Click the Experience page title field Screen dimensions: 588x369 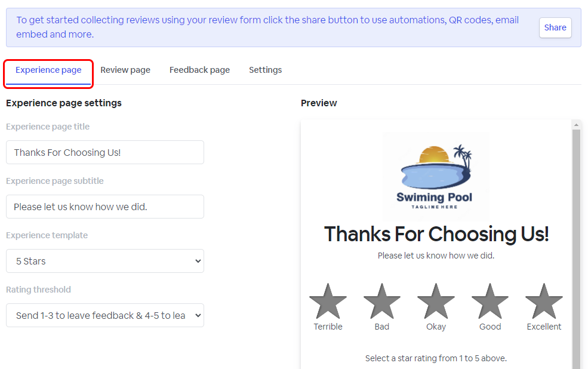tap(105, 152)
